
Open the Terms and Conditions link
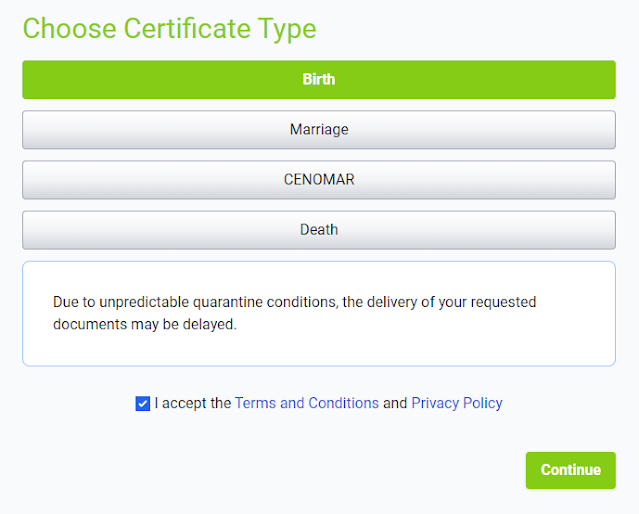pos(306,404)
